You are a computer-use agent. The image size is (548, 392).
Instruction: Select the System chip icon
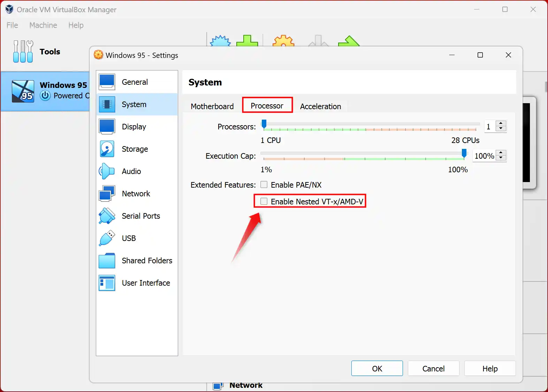coord(107,104)
